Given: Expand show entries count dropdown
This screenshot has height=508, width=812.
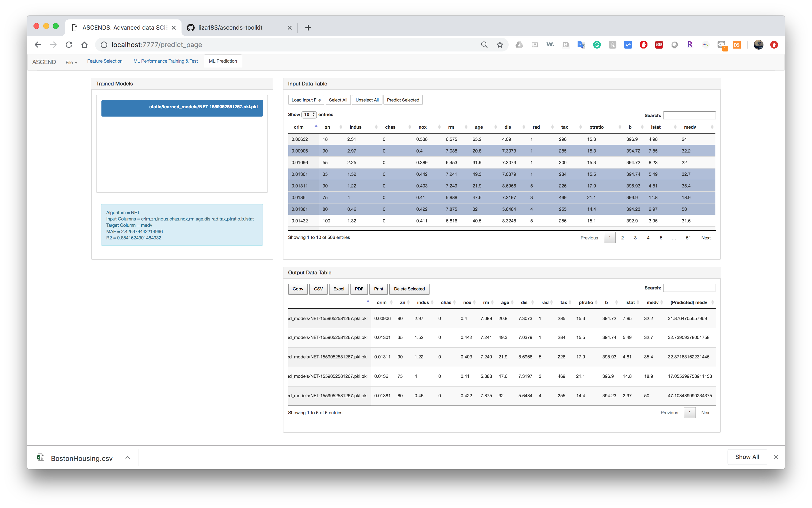Looking at the screenshot, I should (x=308, y=114).
